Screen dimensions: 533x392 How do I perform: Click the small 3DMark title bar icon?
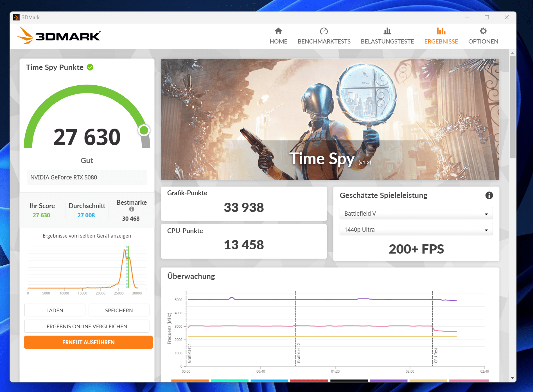pos(16,17)
